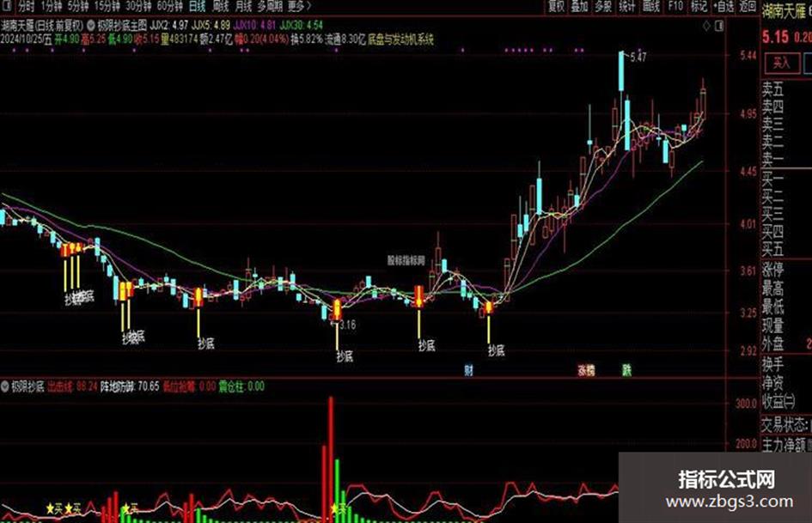
Task: Click the 底盘与发动机系统 sector link
Action: click(x=400, y=40)
